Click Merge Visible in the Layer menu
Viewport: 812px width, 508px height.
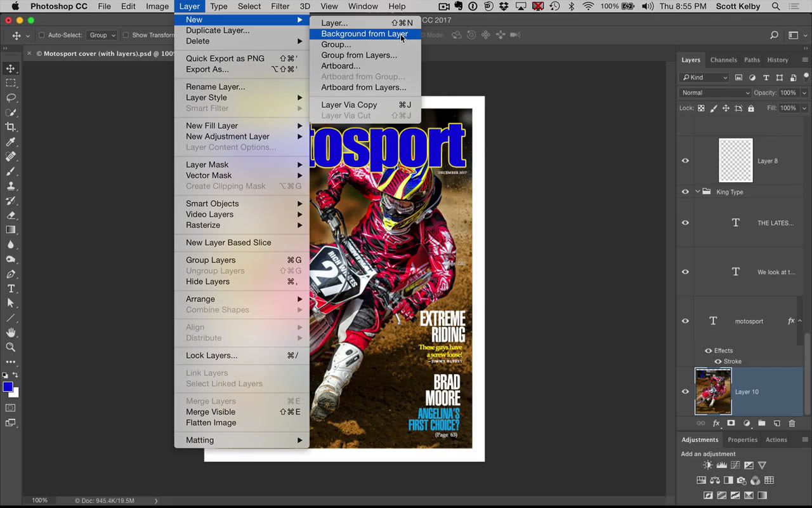(210, 411)
